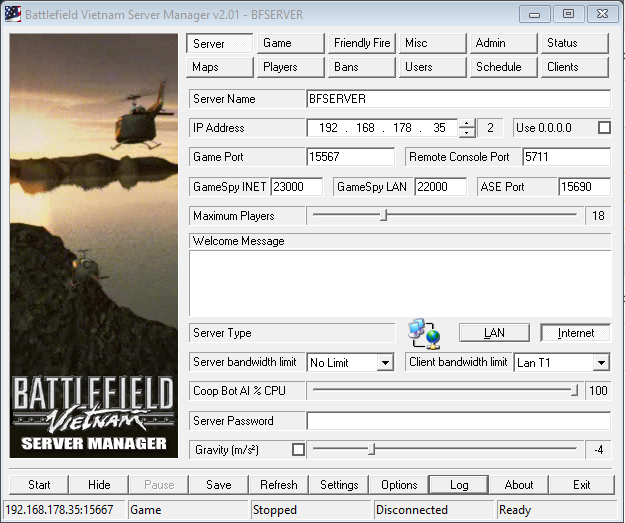Click inside the Welcome Message text area
Viewport: 625px width, 523px height.
pyautogui.click(x=400, y=283)
